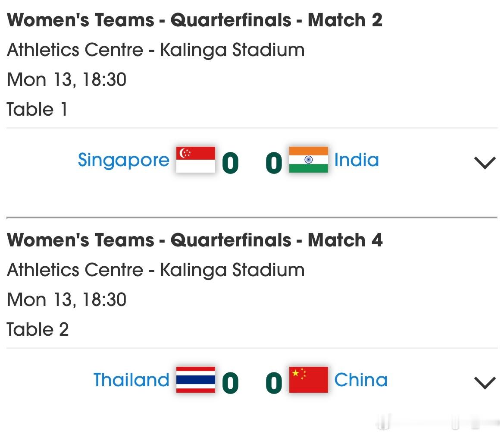Click India's score of 0
The width and height of the screenshot is (504, 435).
tap(274, 163)
